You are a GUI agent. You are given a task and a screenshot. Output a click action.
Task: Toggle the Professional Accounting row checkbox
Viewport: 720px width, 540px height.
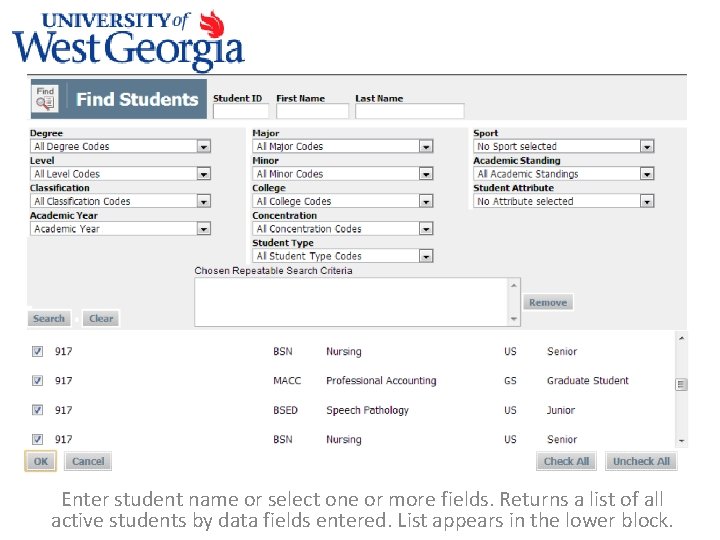point(38,381)
